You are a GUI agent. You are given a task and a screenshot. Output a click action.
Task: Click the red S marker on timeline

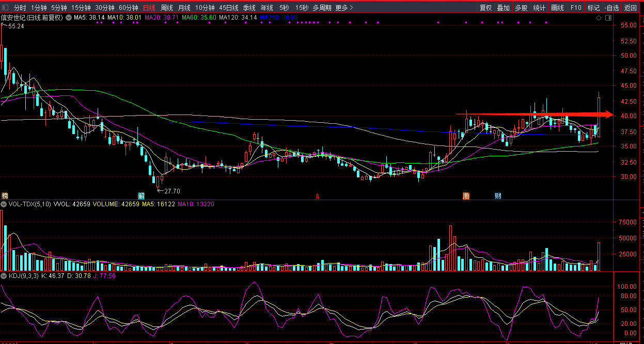318,196
